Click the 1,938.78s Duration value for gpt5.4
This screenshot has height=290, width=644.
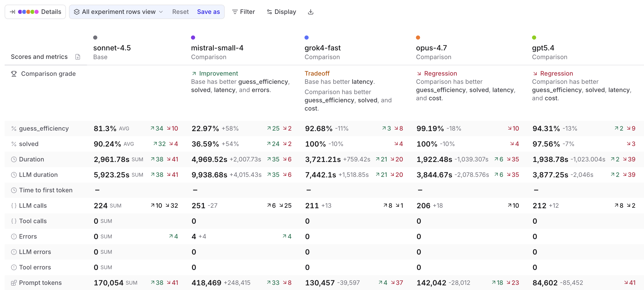pyautogui.click(x=551, y=159)
